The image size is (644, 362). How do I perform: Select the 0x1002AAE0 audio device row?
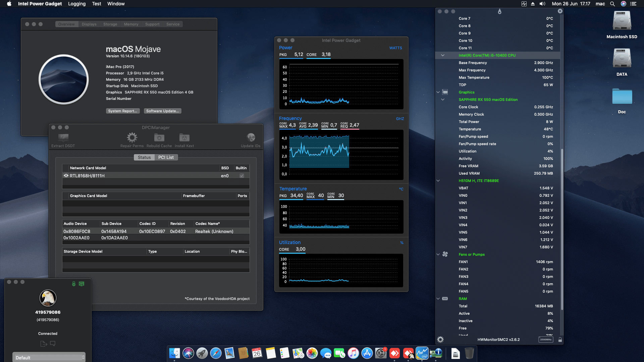(156, 238)
